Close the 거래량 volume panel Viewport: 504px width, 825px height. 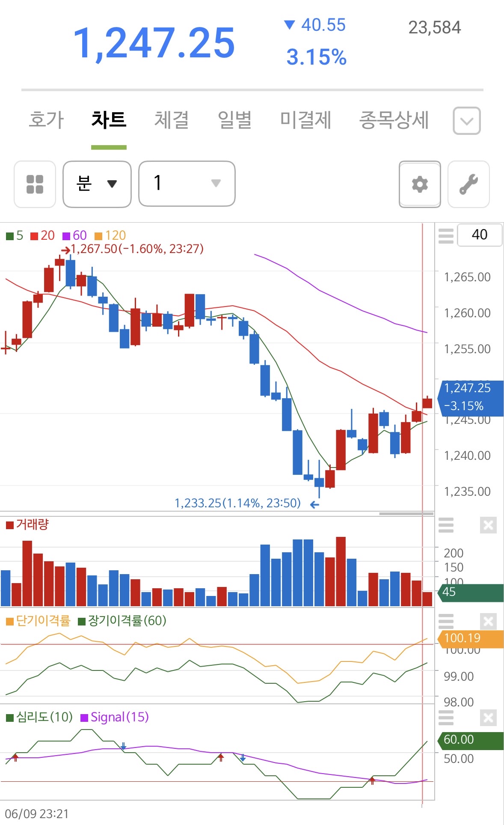pos(488,525)
